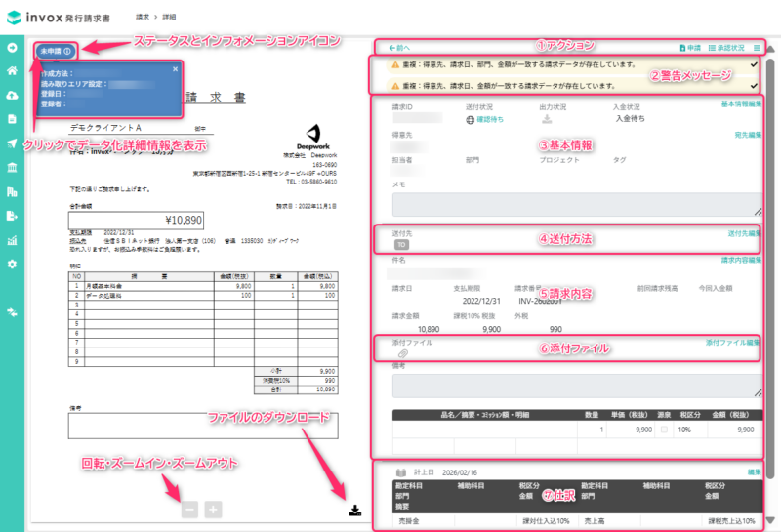Click the 入金待ち payment status

[x=630, y=118]
